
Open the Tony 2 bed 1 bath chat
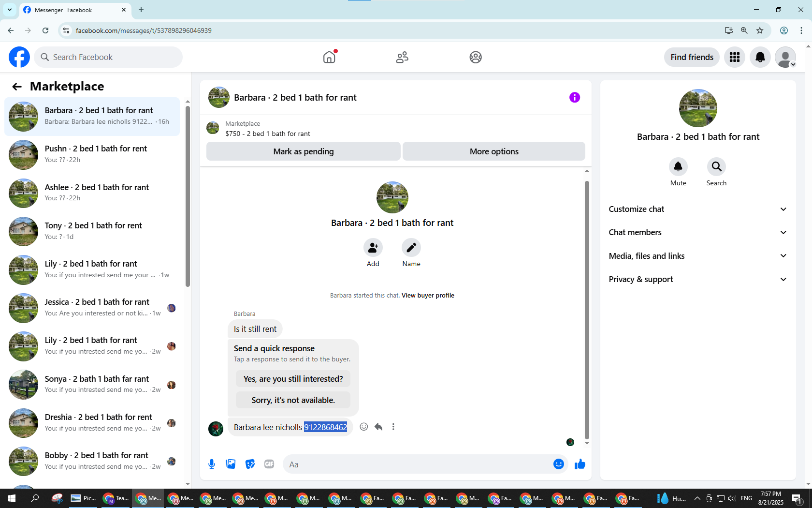(x=92, y=231)
